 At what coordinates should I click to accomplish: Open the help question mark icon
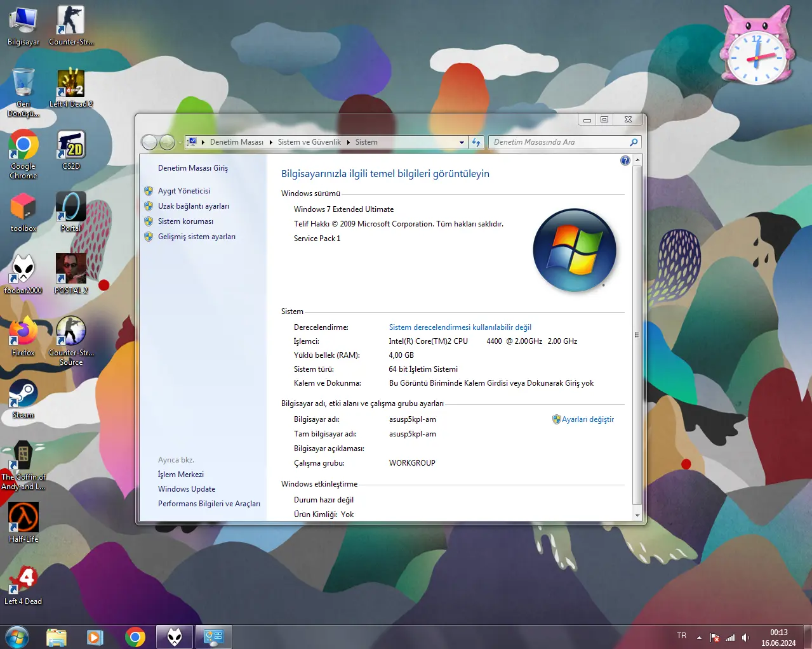point(625,161)
